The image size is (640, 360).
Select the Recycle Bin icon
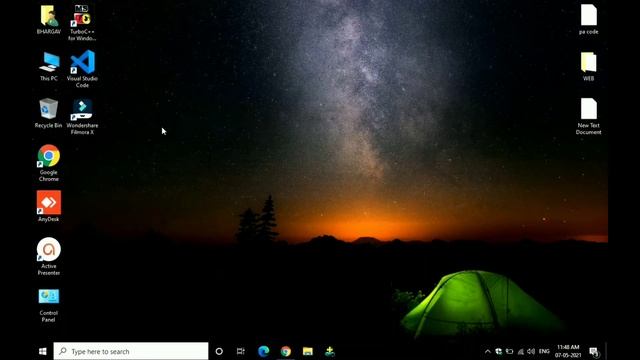click(x=48, y=113)
